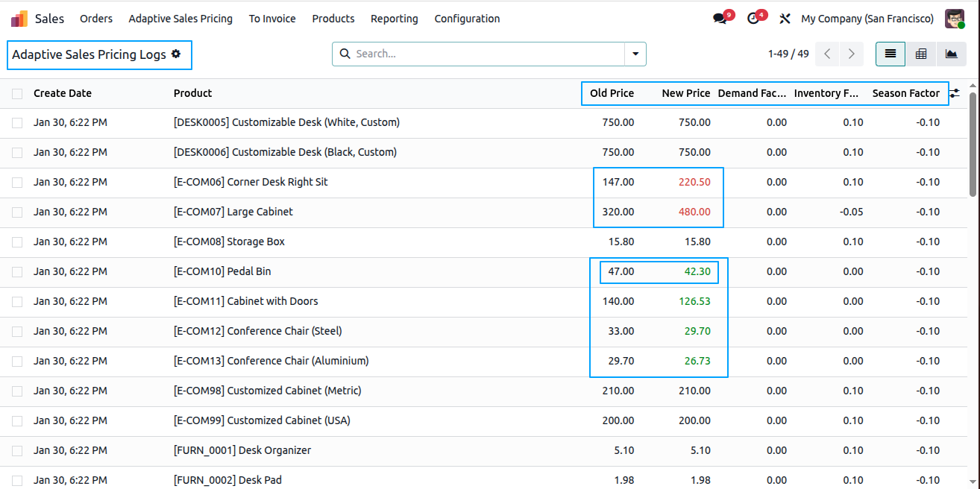Click the green 126.53 new price cell
This screenshot has height=489, width=980.
tap(694, 301)
